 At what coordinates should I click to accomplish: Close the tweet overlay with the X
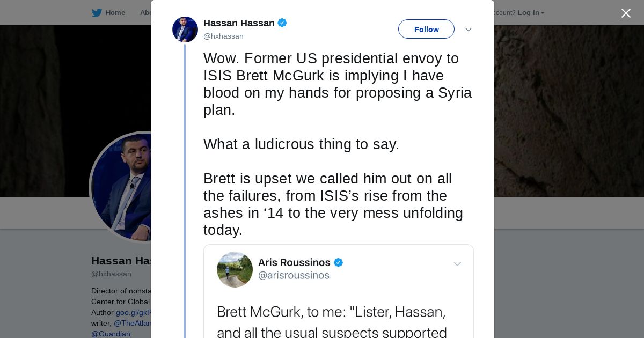[626, 13]
